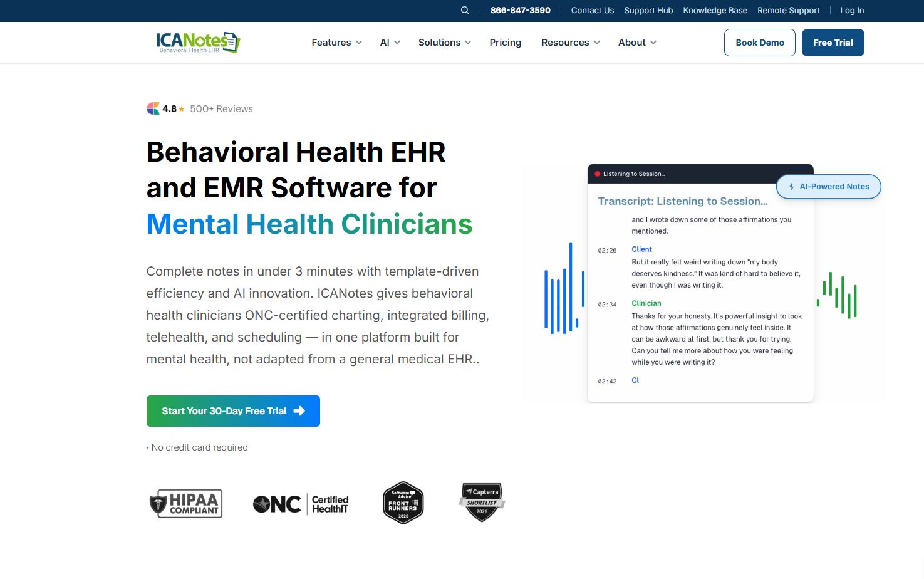Image resolution: width=924 pixels, height=579 pixels.
Task: Click the AI-Powered Notes pill
Action: click(829, 187)
